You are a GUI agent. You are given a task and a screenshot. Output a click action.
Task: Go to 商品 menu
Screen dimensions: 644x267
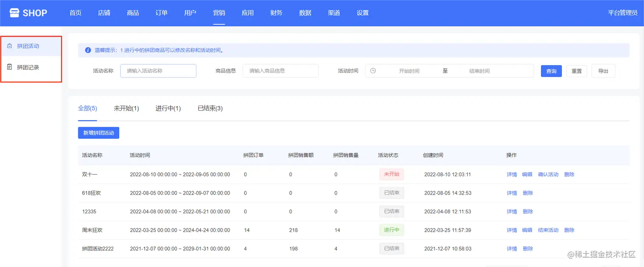pos(133,13)
